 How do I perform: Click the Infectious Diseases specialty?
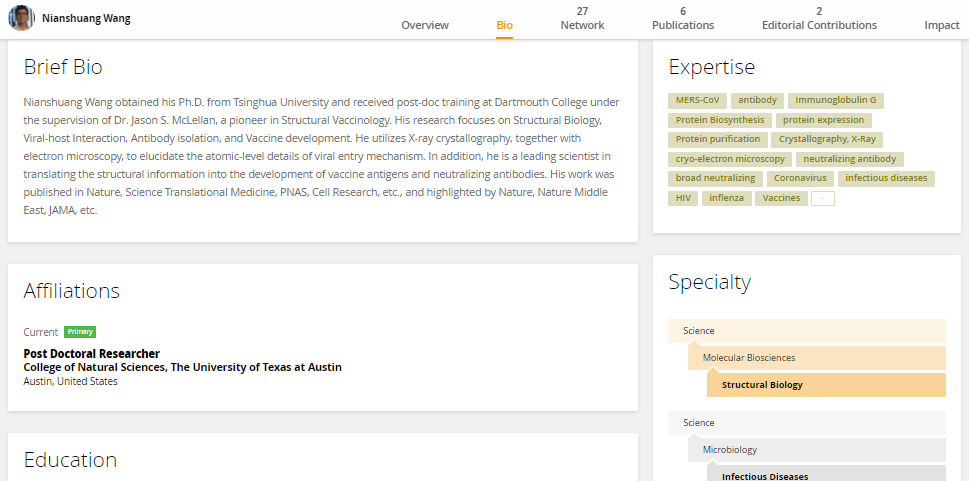coord(826,474)
